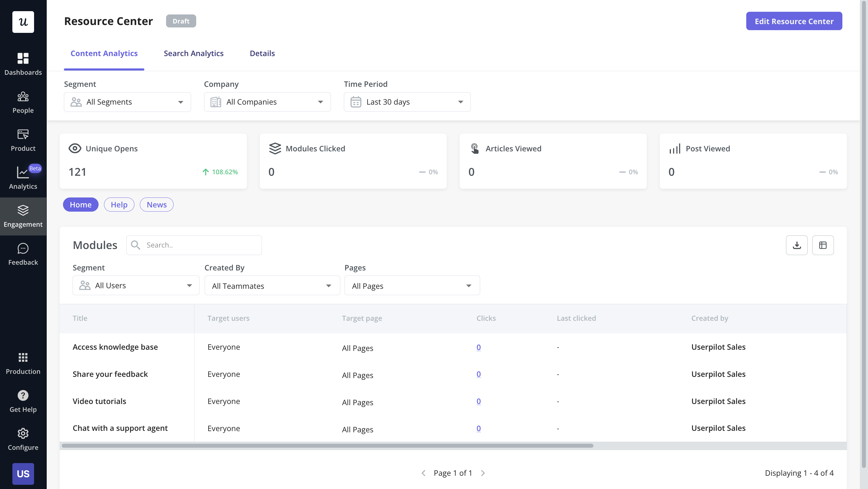The width and height of the screenshot is (868, 489).
Task: Download the Modules table data
Action: (797, 245)
